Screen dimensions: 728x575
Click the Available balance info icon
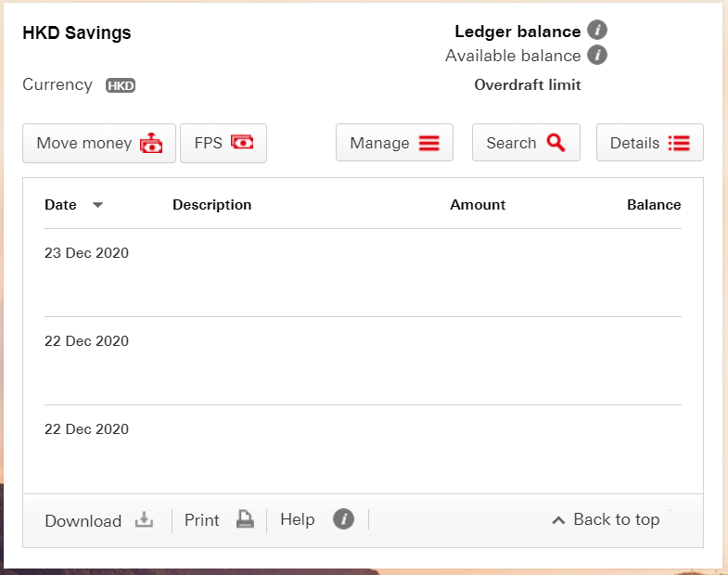point(597,55)
